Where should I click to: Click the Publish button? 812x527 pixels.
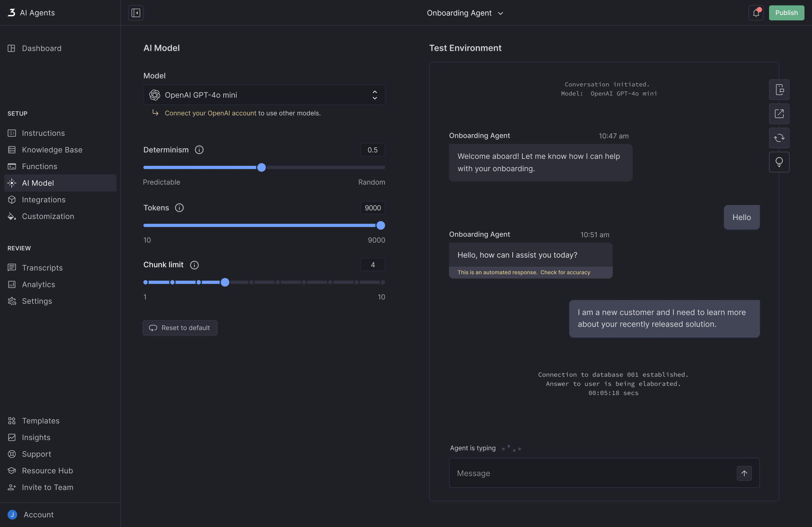pyautogui.click(x=786, y=13)
